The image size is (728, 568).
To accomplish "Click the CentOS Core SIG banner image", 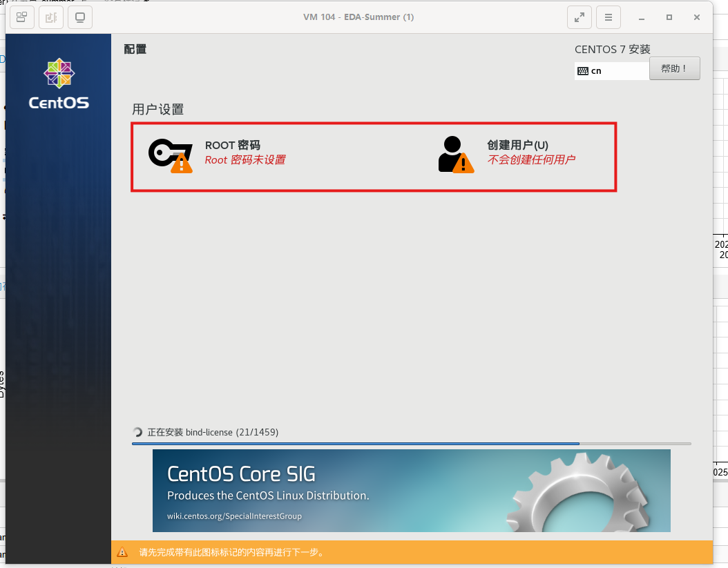I will (x=411, y=491).
